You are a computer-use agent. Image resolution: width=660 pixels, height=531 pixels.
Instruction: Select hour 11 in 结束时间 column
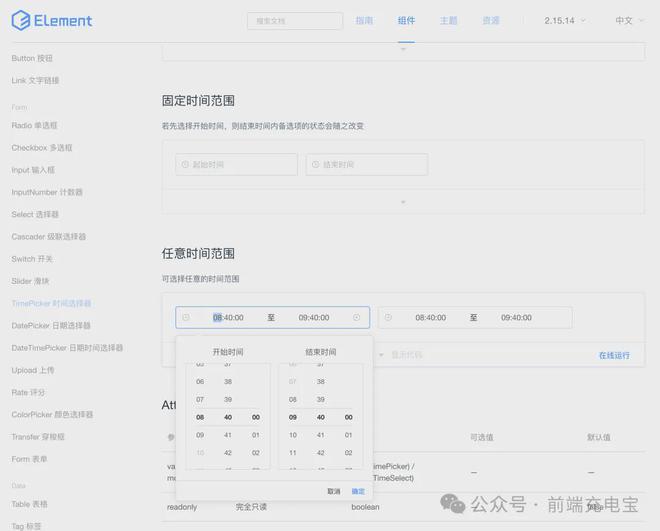[x=293, y=453]
